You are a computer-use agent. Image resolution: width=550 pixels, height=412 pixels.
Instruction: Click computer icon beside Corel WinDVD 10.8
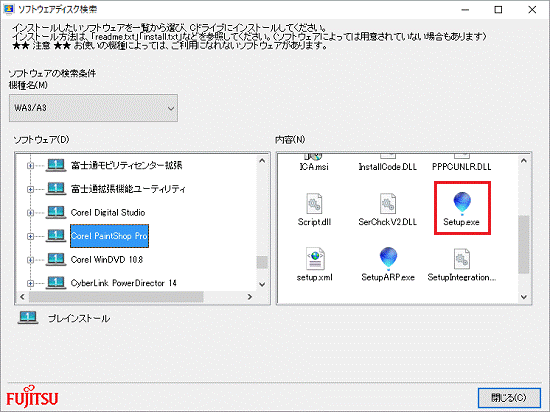pos(56,259)
